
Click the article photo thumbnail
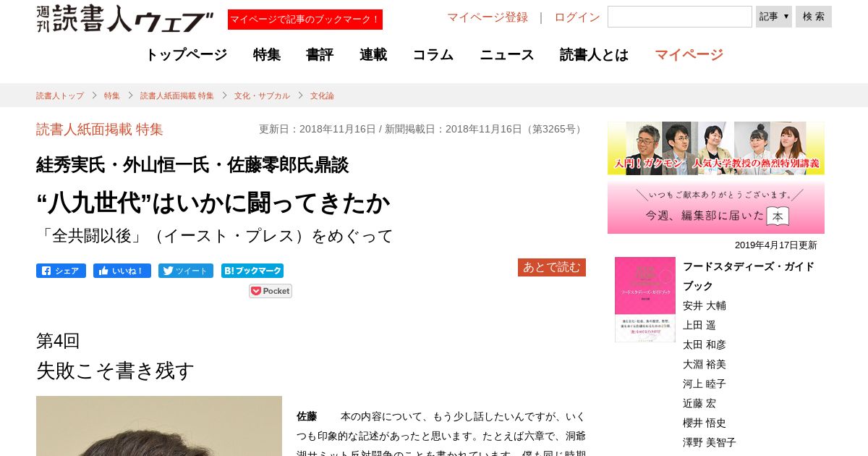[x=159, y=426]
